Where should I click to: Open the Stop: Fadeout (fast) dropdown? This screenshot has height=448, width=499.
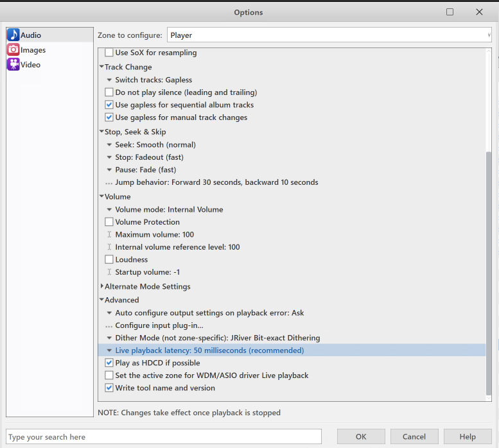pos(109,157)
